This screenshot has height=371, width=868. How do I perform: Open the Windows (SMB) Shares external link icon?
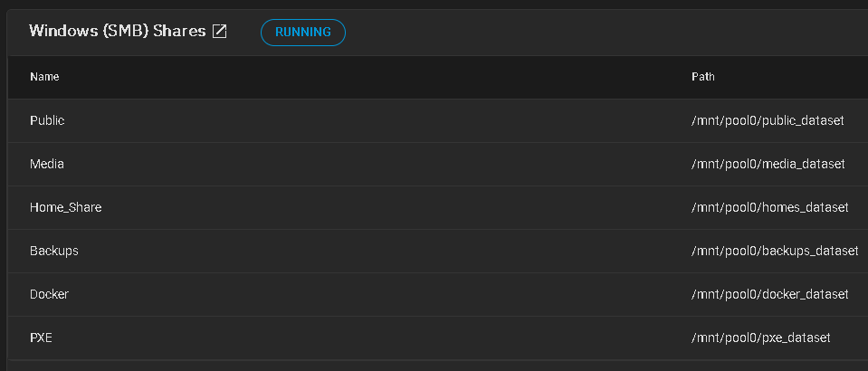(220, 32)
